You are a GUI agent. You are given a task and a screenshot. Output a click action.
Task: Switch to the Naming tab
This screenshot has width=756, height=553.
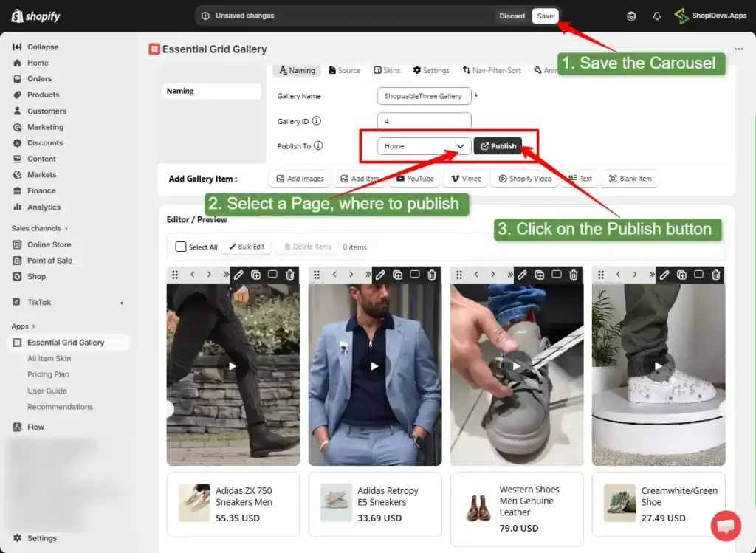coord(297,70)
